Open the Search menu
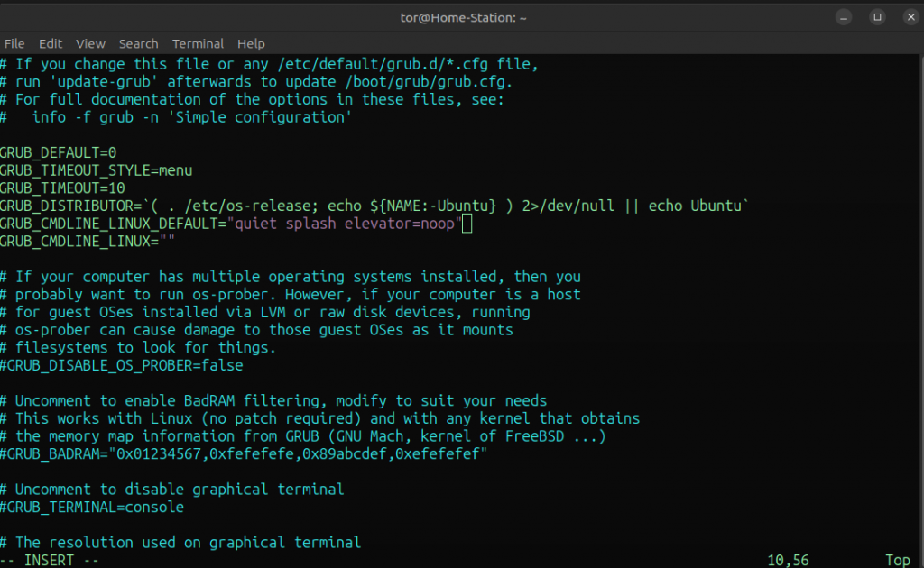The image size is (924, 568). tap(138, 43)
